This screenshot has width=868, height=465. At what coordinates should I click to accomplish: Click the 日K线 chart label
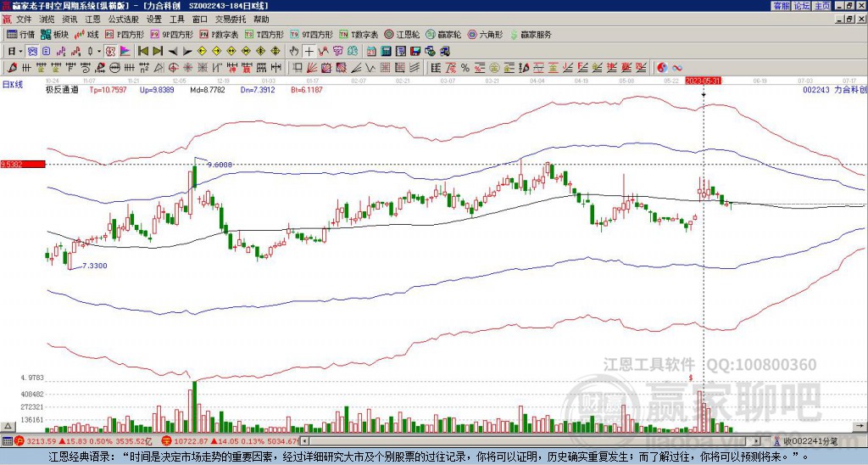point(14,84)
